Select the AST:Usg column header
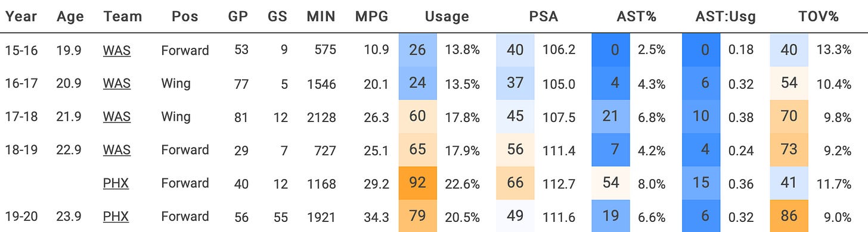The height and width of the screenshot is (232, 868). click(726, 17)
